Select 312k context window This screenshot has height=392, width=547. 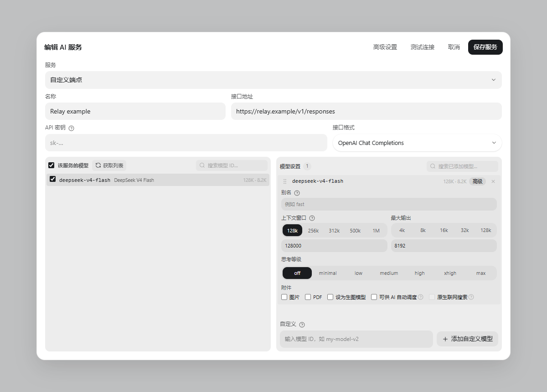(334, 231)
